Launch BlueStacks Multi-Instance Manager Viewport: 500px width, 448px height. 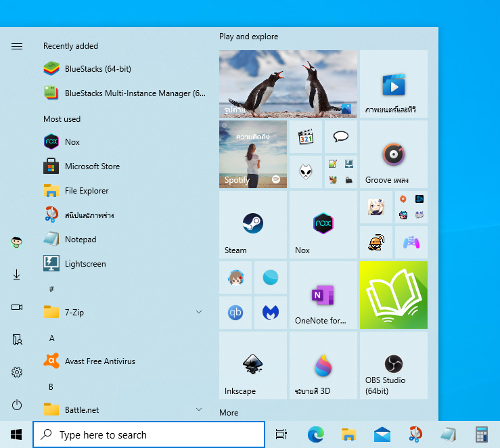click(124, 93)
